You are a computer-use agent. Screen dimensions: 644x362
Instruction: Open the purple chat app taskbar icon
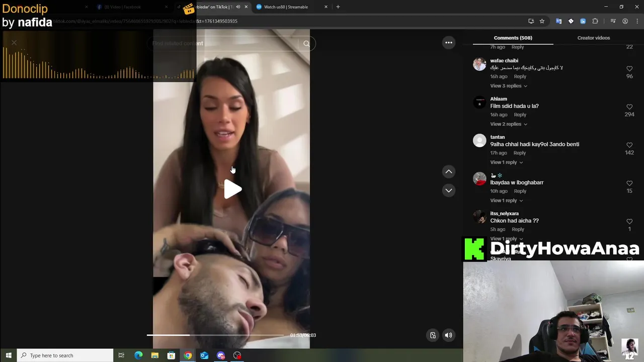[x=221, y=355]
